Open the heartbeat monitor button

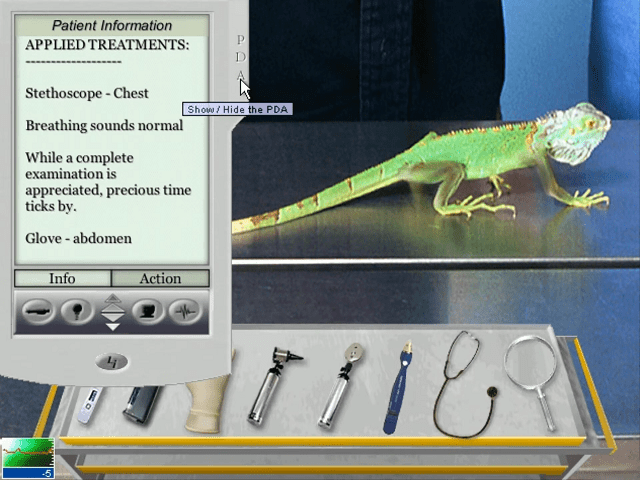(183, 312)
